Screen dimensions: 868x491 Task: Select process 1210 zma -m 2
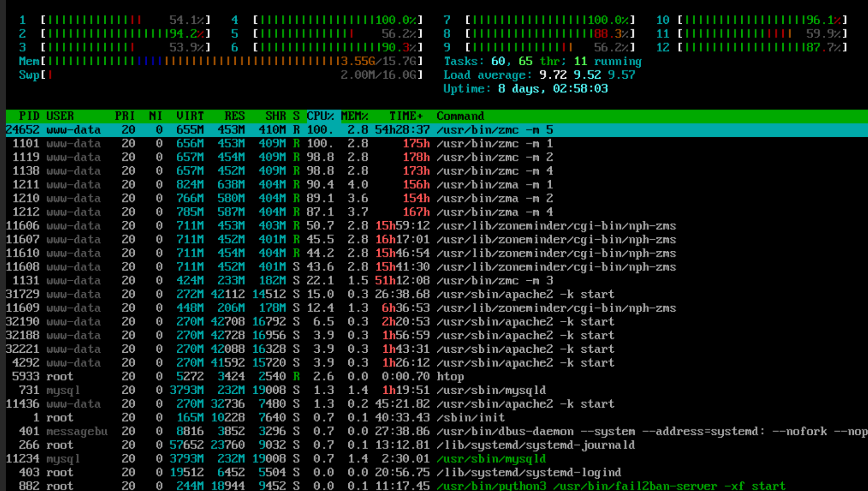tap(436, 198)
